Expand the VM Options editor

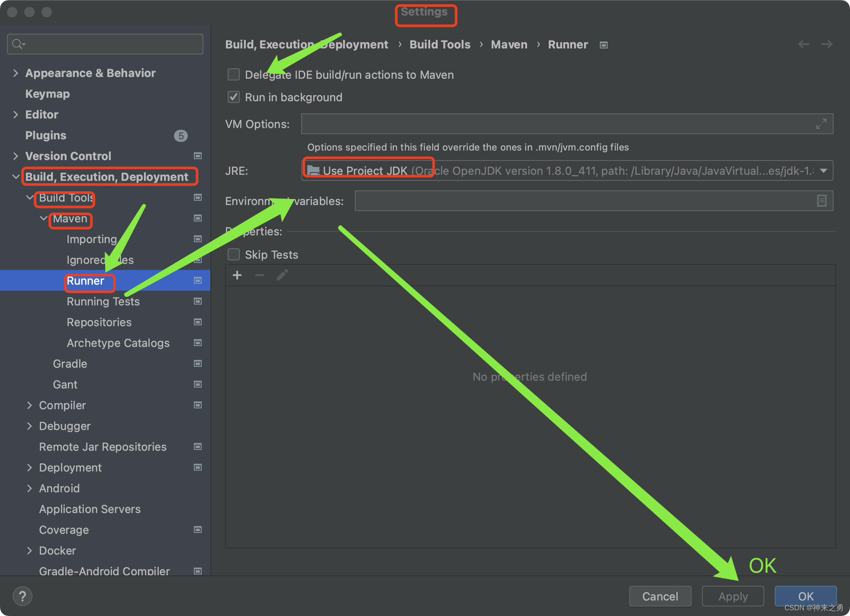pos(821,124)
